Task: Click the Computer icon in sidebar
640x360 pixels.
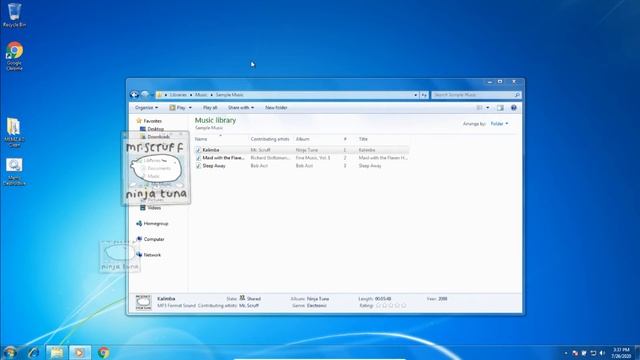Action: pyautogui.click(x=139, y=239)
